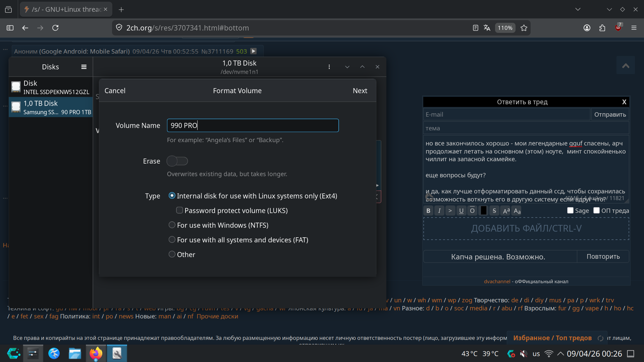Reset the 110% zoom level badge
The height and width of the screenshot is (362, 644).
pos(505,28)
